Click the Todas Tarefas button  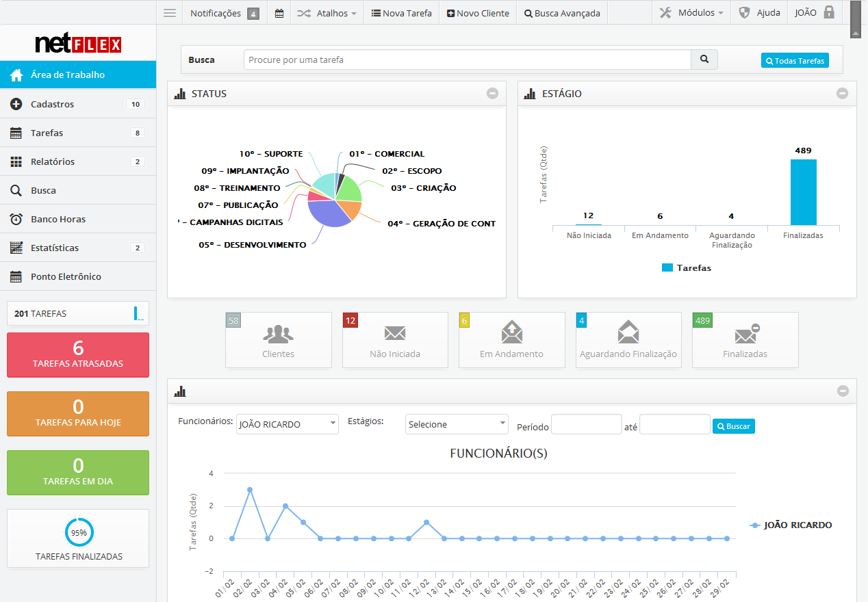pyautogui.click(x=795, y=61)
